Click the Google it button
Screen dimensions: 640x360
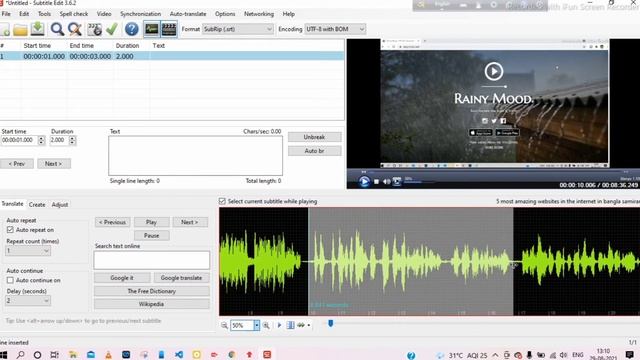tap(122, 278)
